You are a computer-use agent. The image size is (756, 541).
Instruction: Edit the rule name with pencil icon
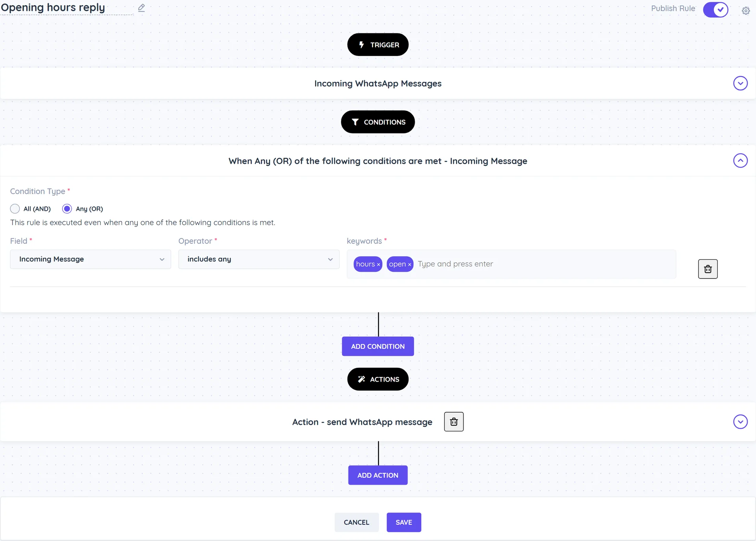pyautogui.click(x=141, y=8)
